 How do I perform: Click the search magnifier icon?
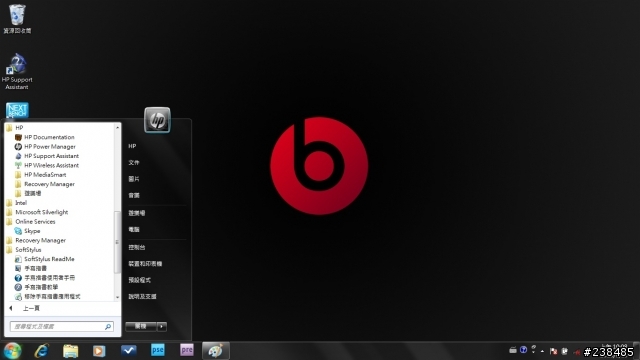108,327
